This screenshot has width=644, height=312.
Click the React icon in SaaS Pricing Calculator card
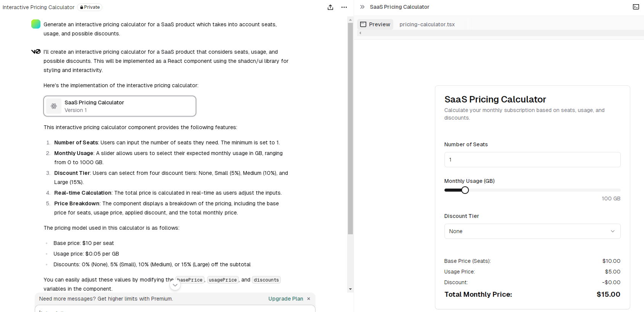coord(54,106)
